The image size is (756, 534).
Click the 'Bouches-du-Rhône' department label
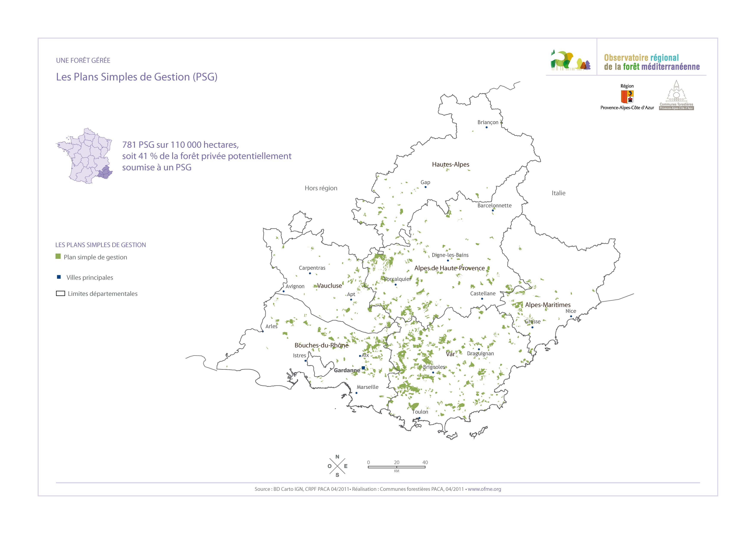321,345
